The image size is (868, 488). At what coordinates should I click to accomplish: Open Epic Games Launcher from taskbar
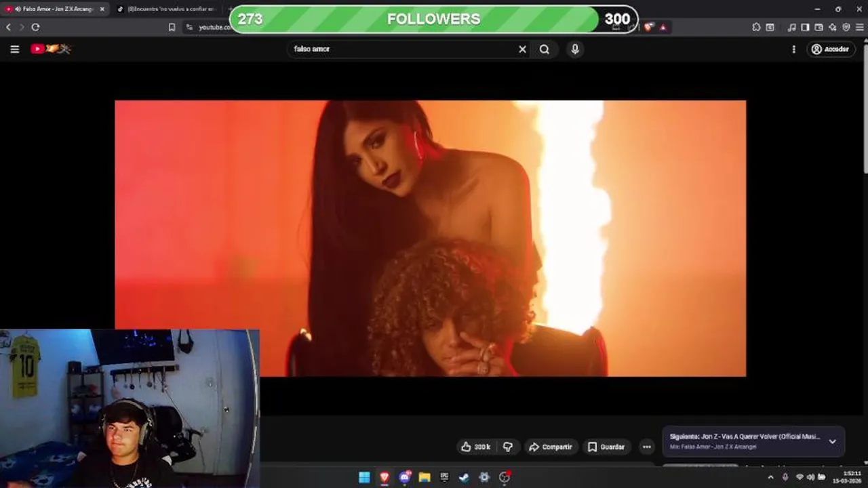click(x=444, y=477)
